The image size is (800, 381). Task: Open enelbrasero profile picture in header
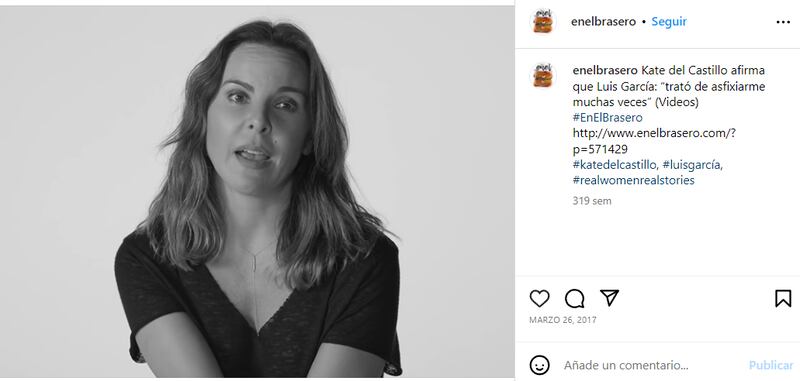pos(543,21)
